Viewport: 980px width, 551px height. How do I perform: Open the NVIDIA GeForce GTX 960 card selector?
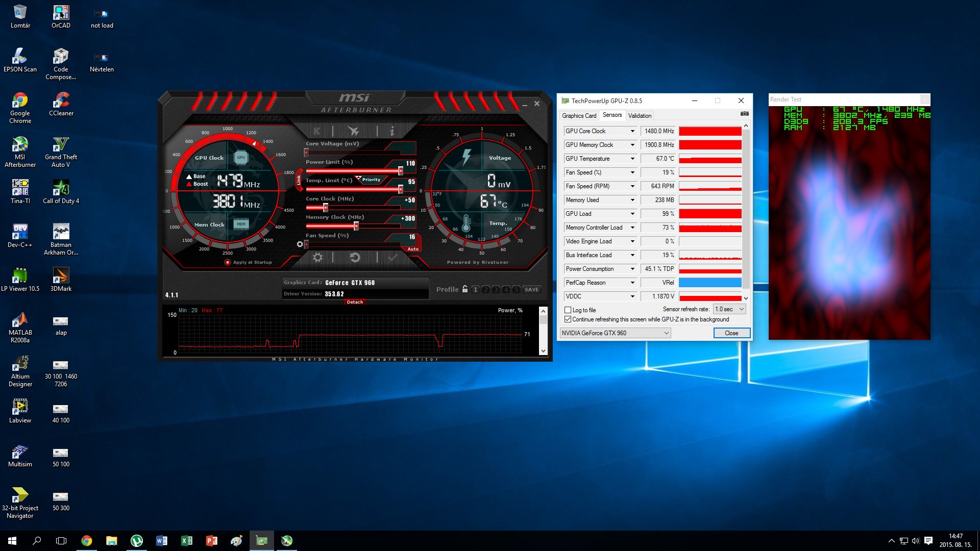(x=615, y=333)
